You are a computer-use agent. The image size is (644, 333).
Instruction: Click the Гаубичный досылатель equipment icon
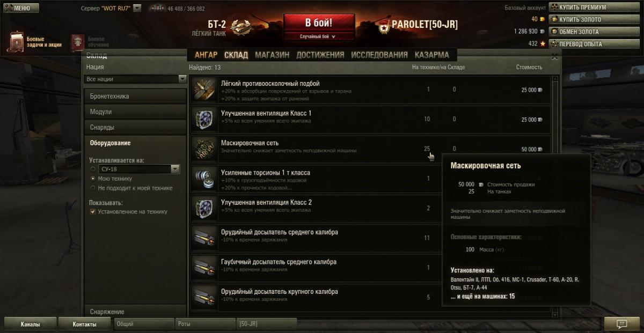pyautogui.click(x=204, y=268)
